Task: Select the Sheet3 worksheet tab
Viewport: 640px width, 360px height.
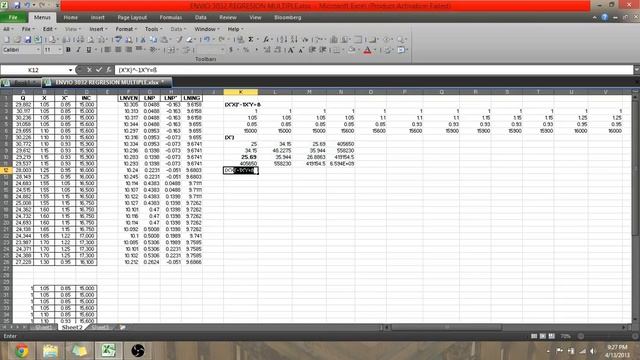Action: click(x=100, y=327)
